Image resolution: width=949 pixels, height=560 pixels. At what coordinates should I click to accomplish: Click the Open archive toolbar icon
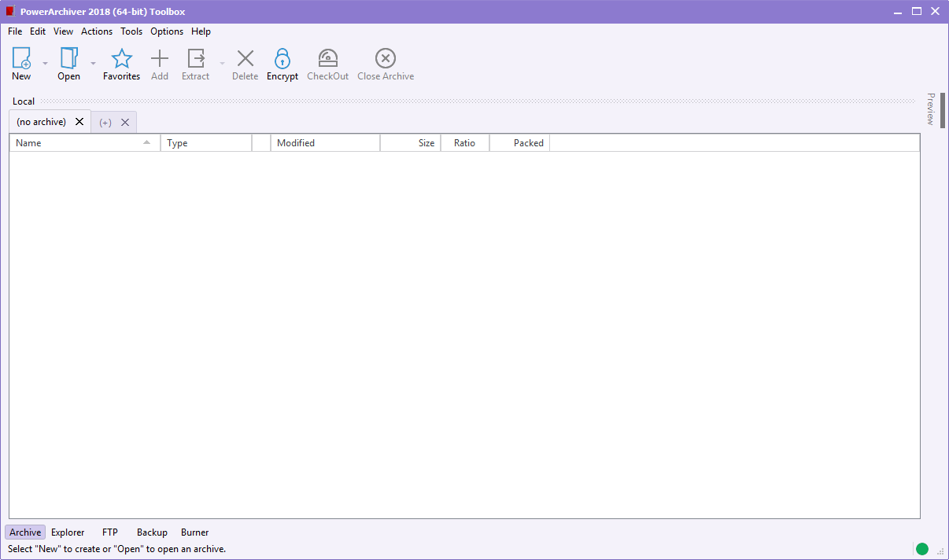click(68, 59)
